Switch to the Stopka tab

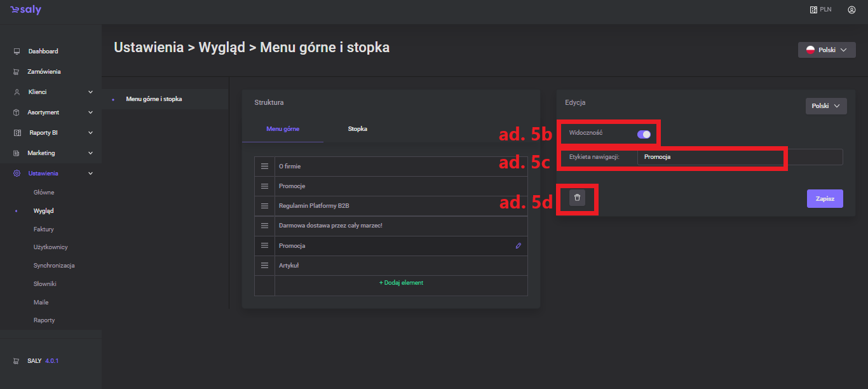point(357,129)
